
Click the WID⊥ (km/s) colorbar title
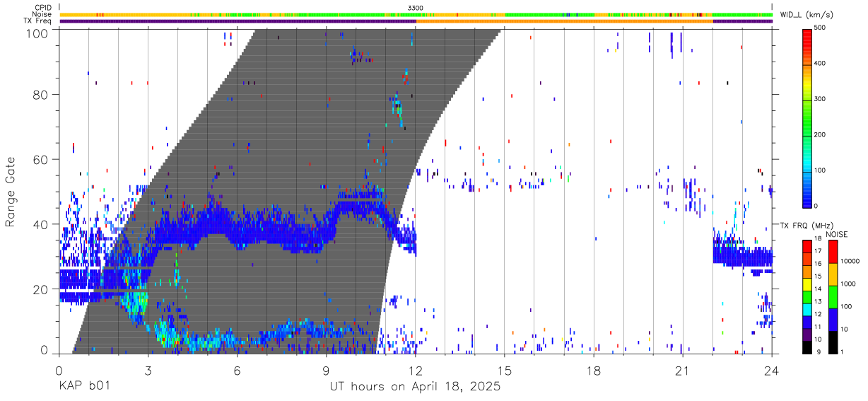pyautogui.click(x=807, y=14)
